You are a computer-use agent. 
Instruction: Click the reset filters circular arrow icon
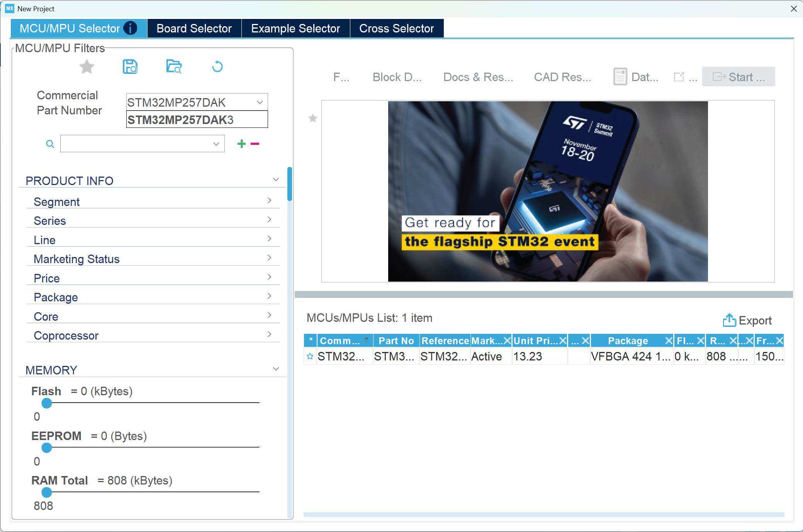pos(217,67)
